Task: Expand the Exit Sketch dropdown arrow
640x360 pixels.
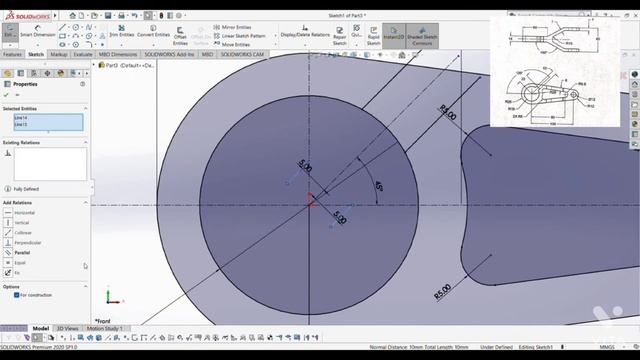Action: click(x=10, y=45)
